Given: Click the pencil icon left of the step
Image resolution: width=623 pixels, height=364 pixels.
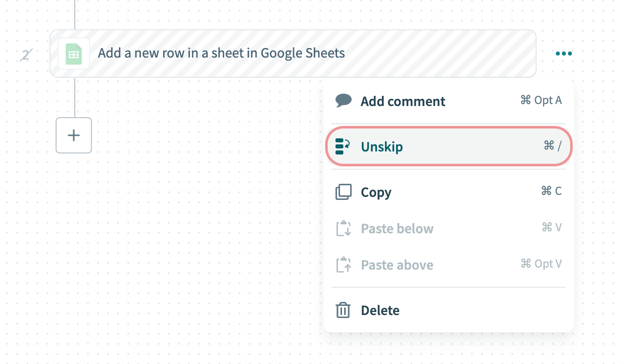Looking at the screenshot, I should tap(25, 55).
